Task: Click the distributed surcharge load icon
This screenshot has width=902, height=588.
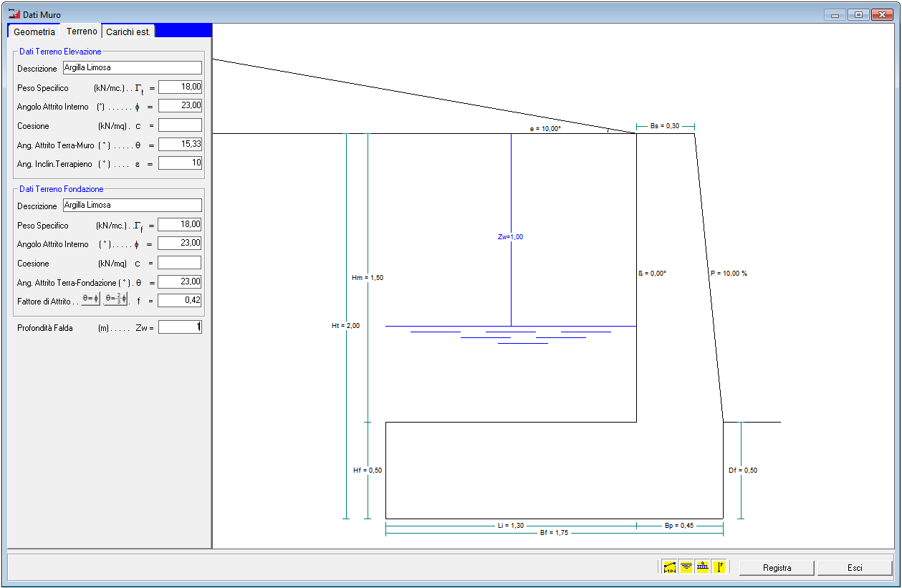Action: click(703, 567)
